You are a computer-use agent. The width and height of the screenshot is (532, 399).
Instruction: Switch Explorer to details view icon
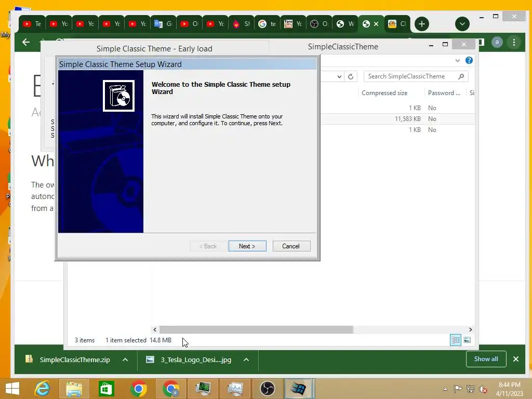pos(455,340)
